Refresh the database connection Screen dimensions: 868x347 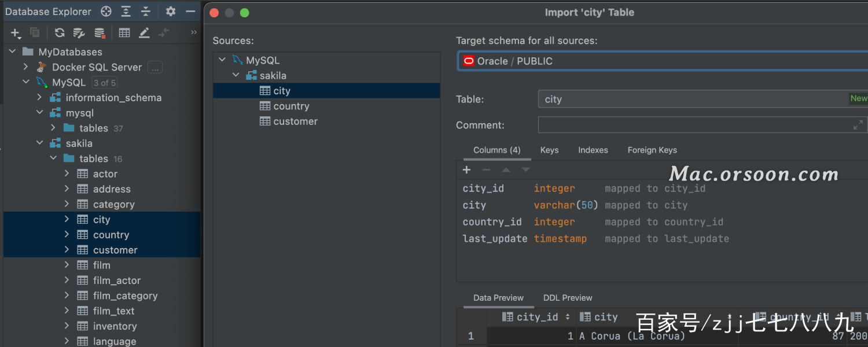(60, 32)
